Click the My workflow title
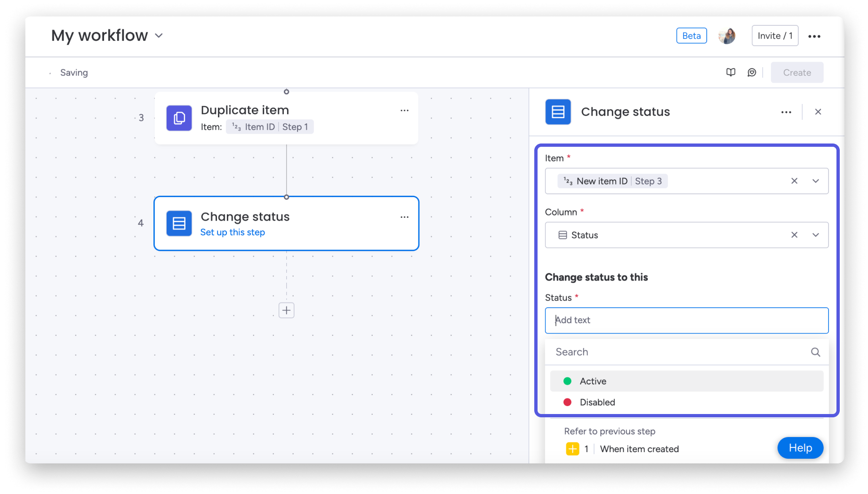The width and height of the screenshot is (868, 494). [99, 36]
